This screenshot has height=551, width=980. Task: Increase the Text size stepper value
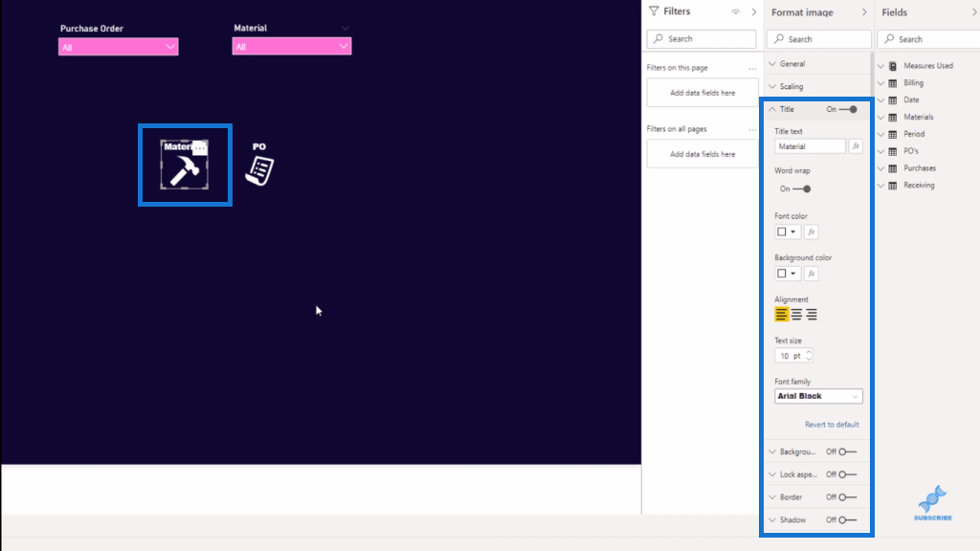coord(809,352)
